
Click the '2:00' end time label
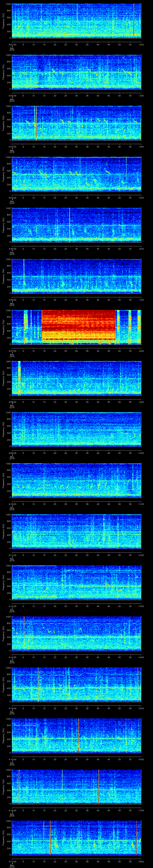141,44
